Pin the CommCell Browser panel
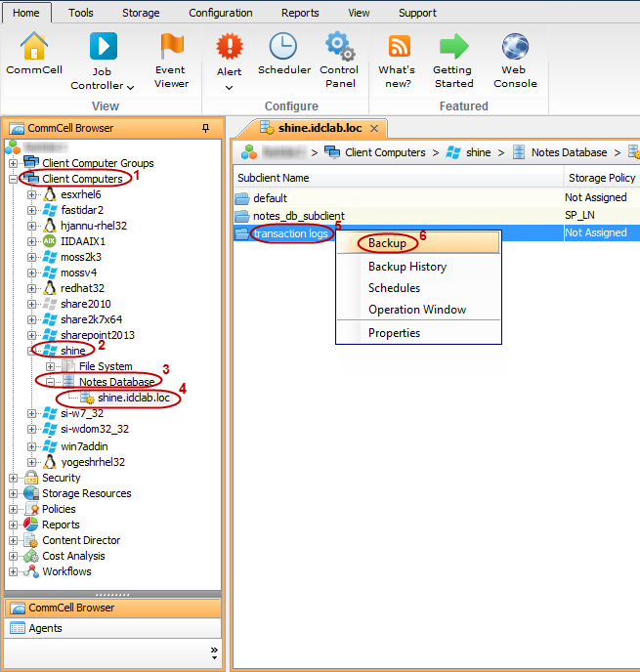 click(205, 128)
